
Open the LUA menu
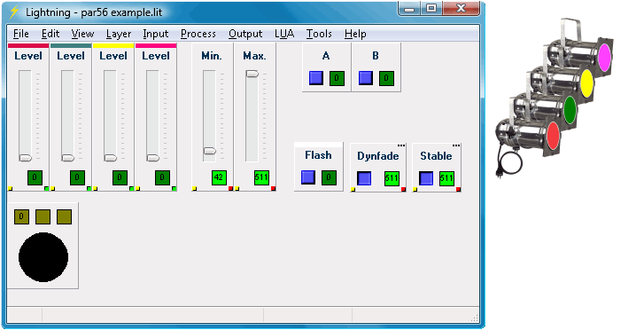pos(284,34)
